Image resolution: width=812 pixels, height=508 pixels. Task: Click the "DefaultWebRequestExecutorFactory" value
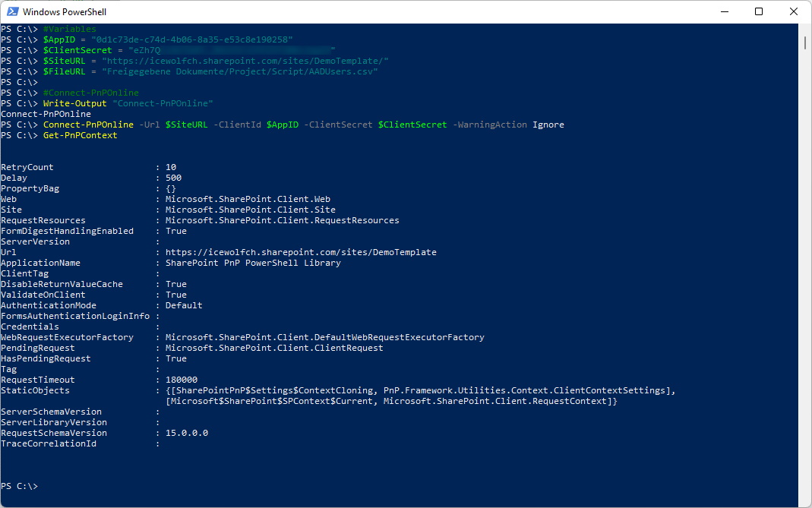[324, 337]
